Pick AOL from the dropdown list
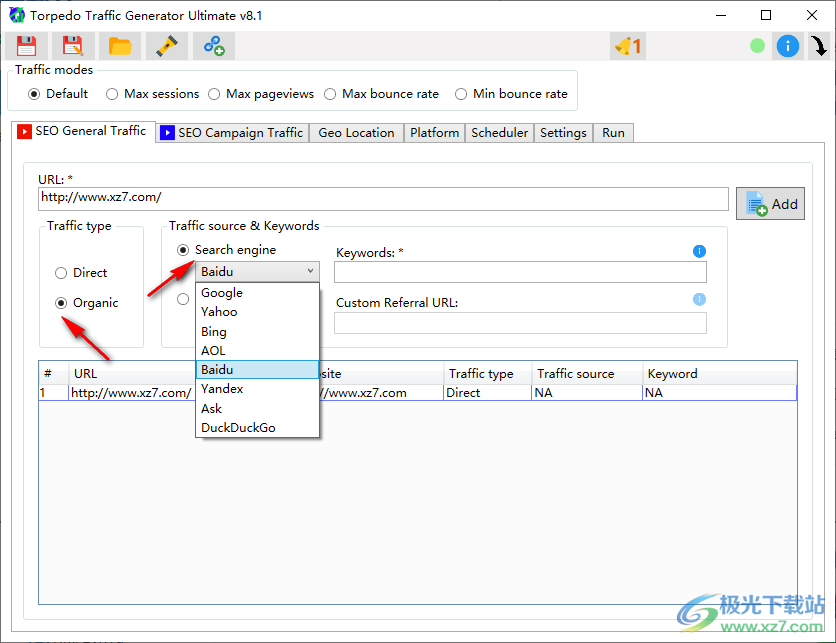The height and width of the screenshot is (643, 836). [x=258, y=351]
